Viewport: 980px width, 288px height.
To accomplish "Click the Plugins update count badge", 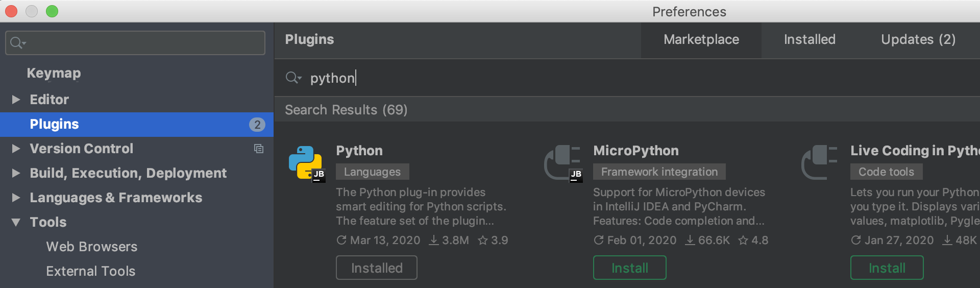I will click(x=257, y=124).
